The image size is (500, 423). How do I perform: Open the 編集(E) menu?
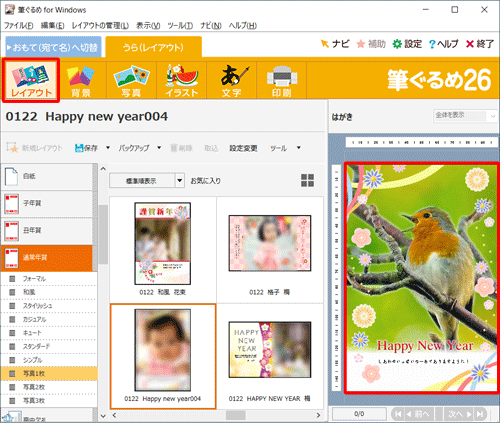pos(52,25)
